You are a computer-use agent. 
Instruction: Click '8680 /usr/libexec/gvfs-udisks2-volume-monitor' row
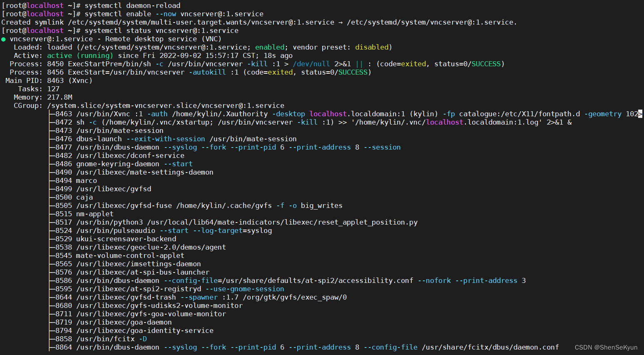146,305
